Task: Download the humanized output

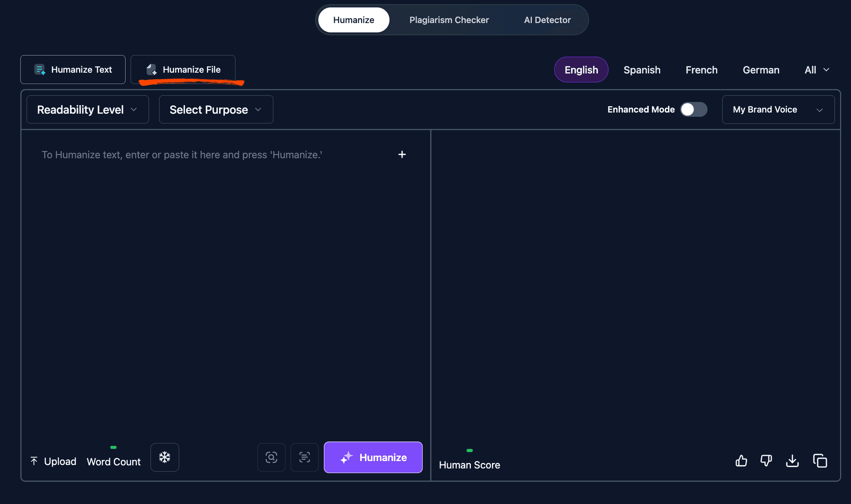Action: click(793, 461)
